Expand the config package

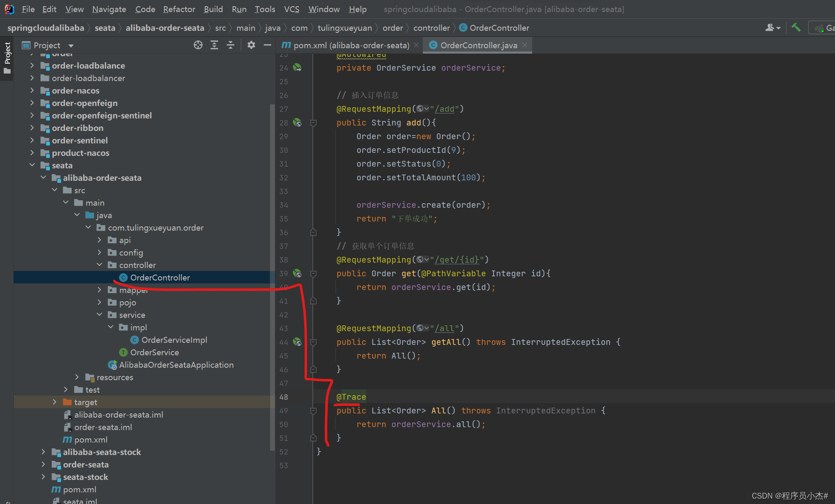(x=99, y=252)
